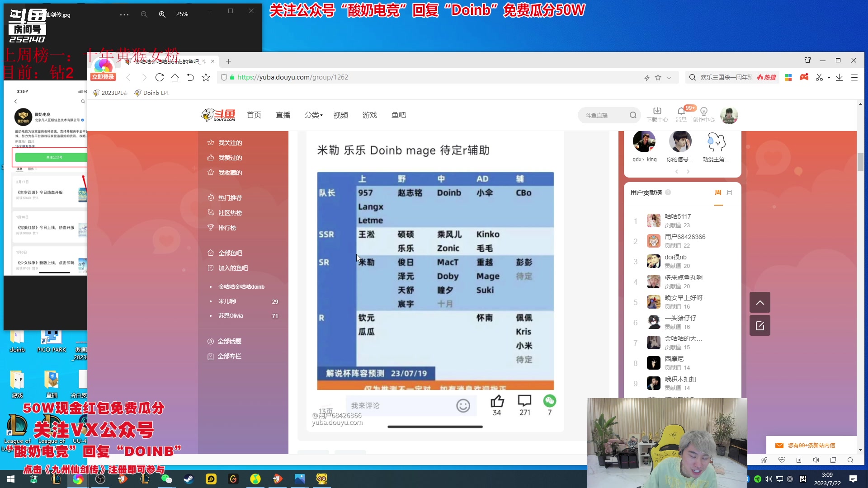Bookmark page with star icon left of address bar
The width and height of the screenshot is (868, 488).
(206, 77)
